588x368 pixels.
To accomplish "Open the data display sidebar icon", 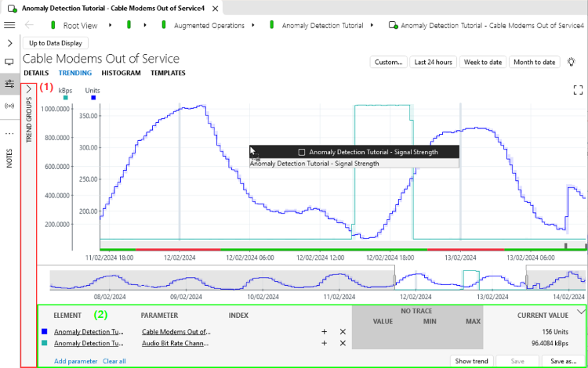I will click(9, 62).
